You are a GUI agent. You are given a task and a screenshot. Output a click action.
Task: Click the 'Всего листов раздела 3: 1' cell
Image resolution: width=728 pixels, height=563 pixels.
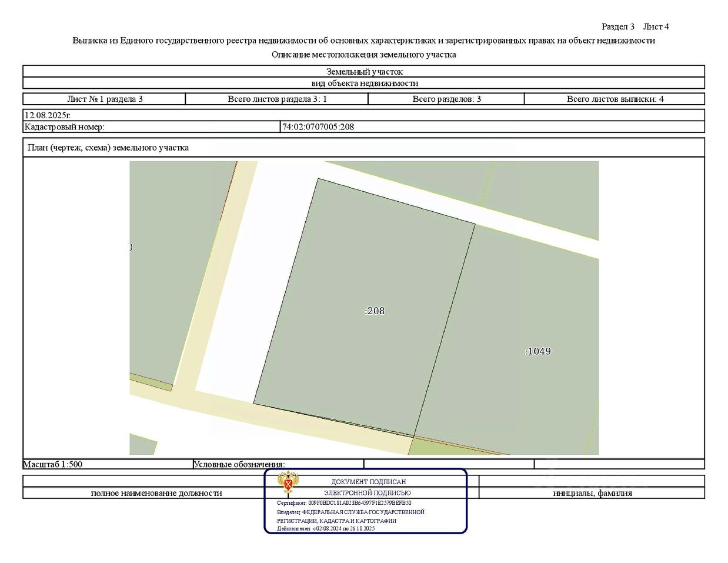(x=277, y=99)
